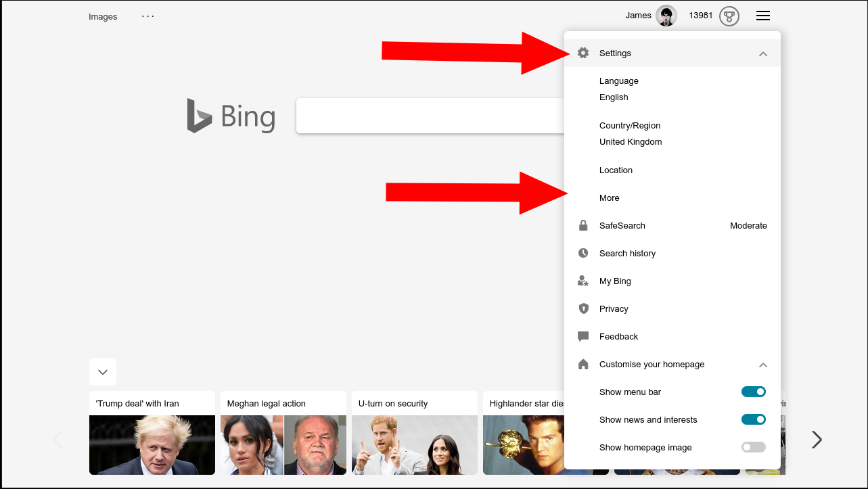Collapse the news carousel with down chevron
868x489 pixels.
click(x=103, y=372)
